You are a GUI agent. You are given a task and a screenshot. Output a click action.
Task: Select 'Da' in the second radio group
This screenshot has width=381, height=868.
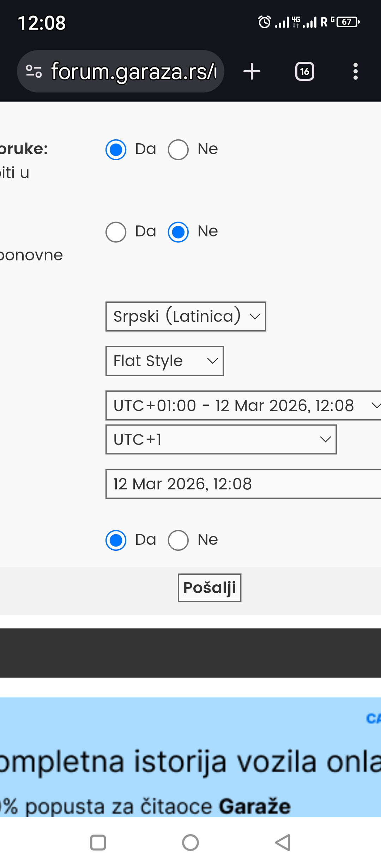point(116,232)
